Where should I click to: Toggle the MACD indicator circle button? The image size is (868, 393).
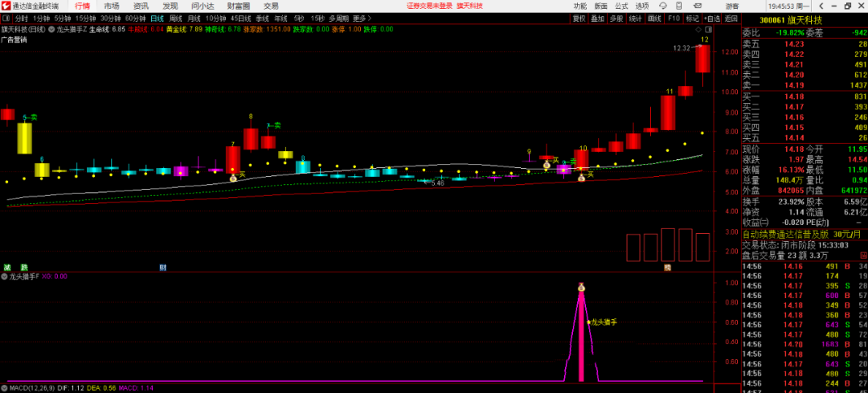pyautogui.click(x=4, y=388)
